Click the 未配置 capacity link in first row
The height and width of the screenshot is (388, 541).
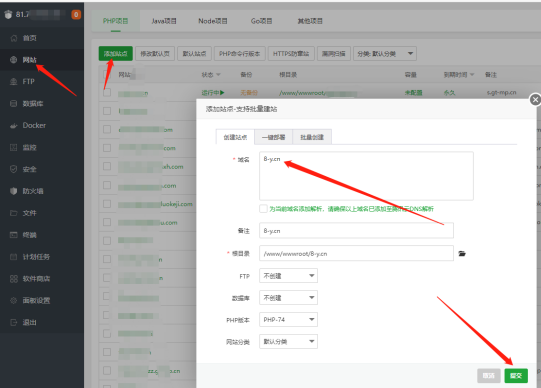pos(413,92)
